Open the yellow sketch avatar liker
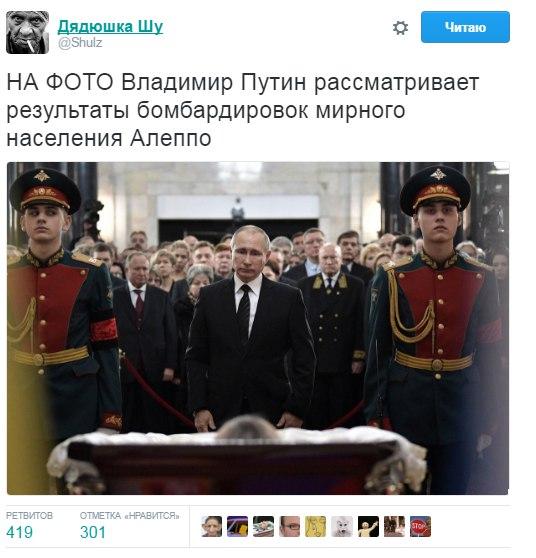The image size is (536, 558). pos(315,526)
